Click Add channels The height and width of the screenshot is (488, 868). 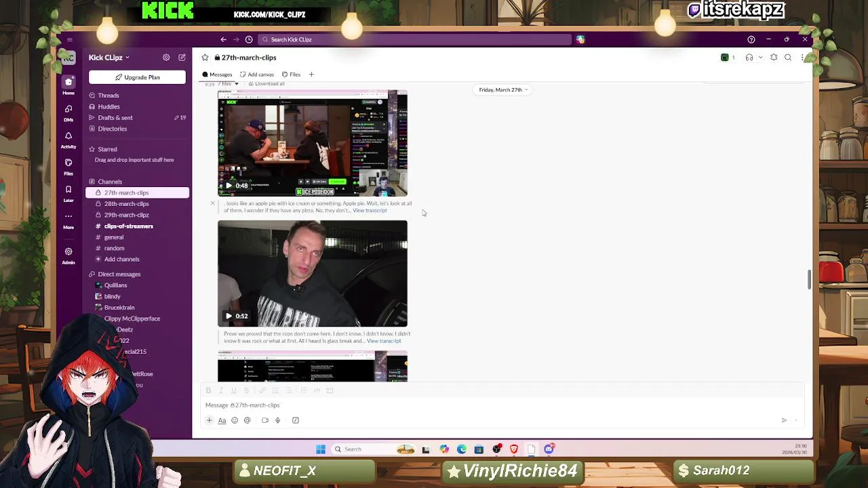(x=121, y=259)
